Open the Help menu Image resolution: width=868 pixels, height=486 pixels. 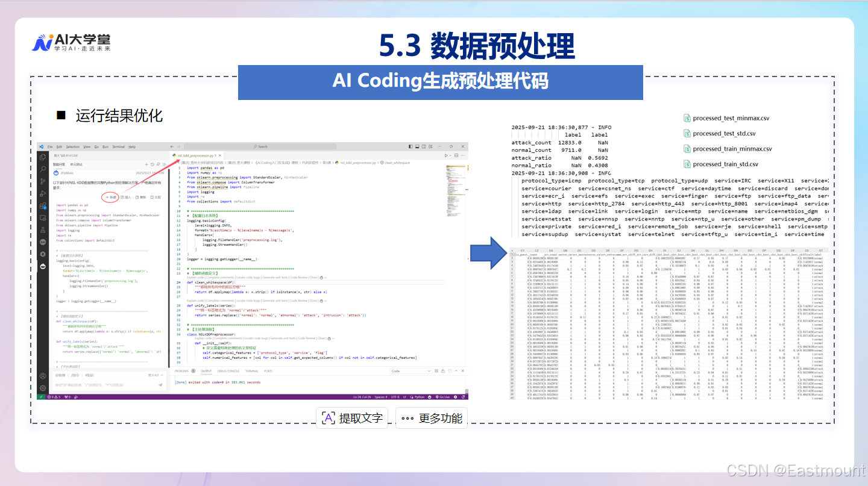(x=132, y=146)
